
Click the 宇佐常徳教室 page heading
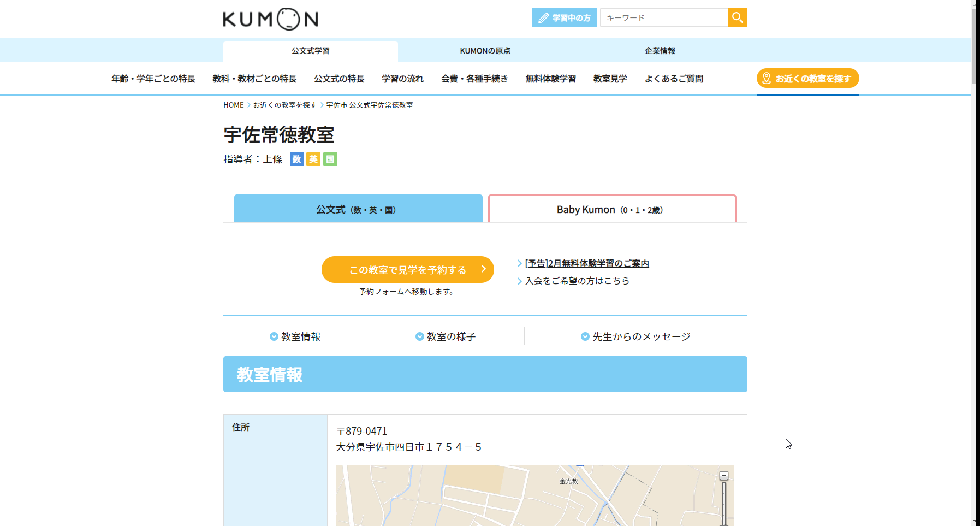click(x=279, y=134)
